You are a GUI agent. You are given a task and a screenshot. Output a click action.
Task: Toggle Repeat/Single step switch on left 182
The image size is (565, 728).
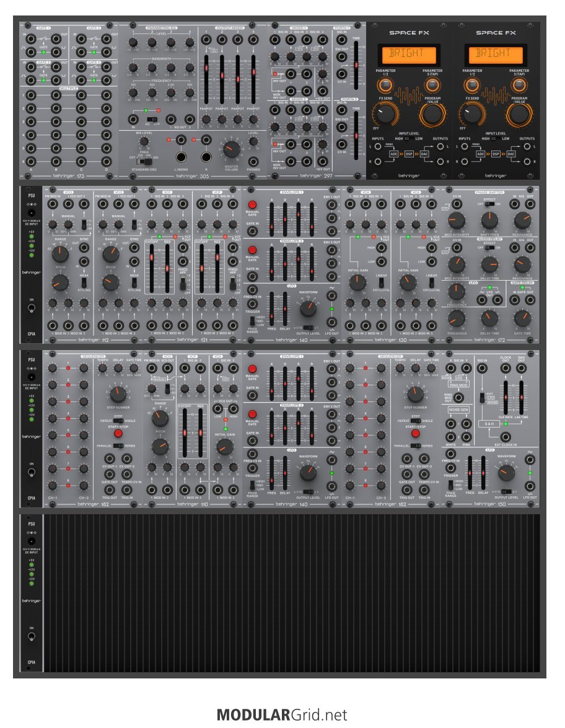[118, 421]
